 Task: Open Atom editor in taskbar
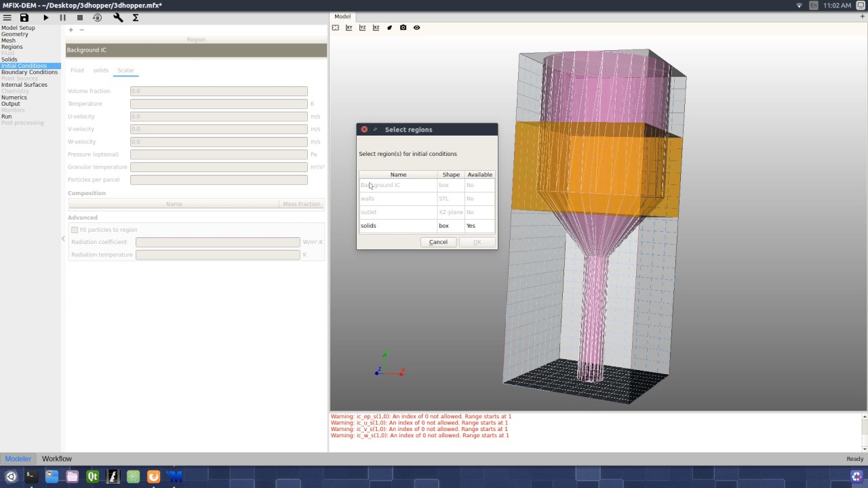133,476
